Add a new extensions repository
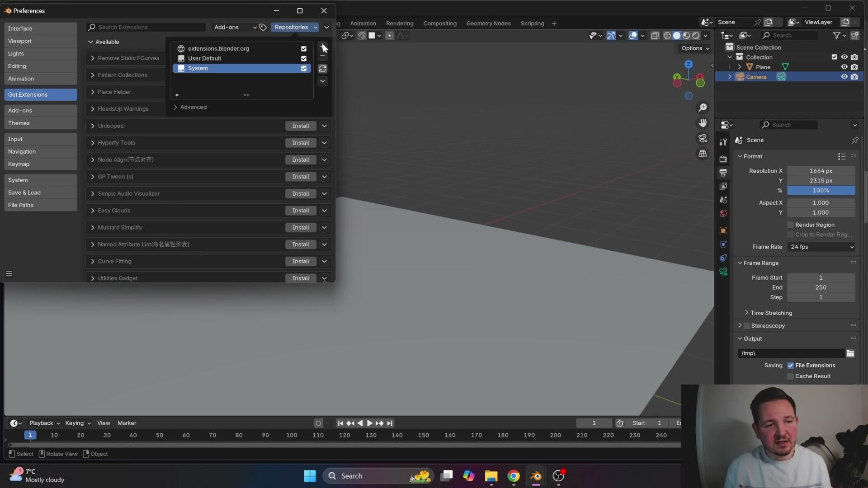This screenshot has width=868, height=488. 322,46
